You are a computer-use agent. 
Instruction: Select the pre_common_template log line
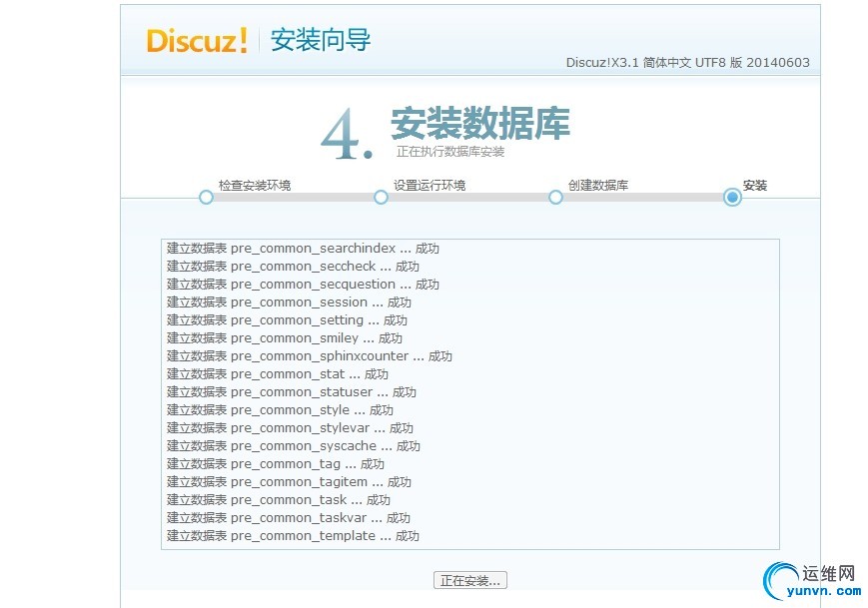coord(293,536)
